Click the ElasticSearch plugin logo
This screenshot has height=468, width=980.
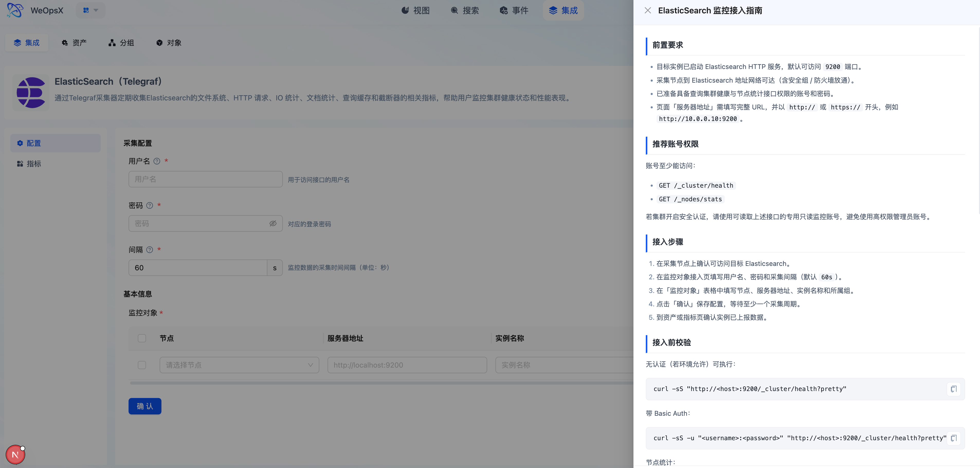tap(31, 92)
